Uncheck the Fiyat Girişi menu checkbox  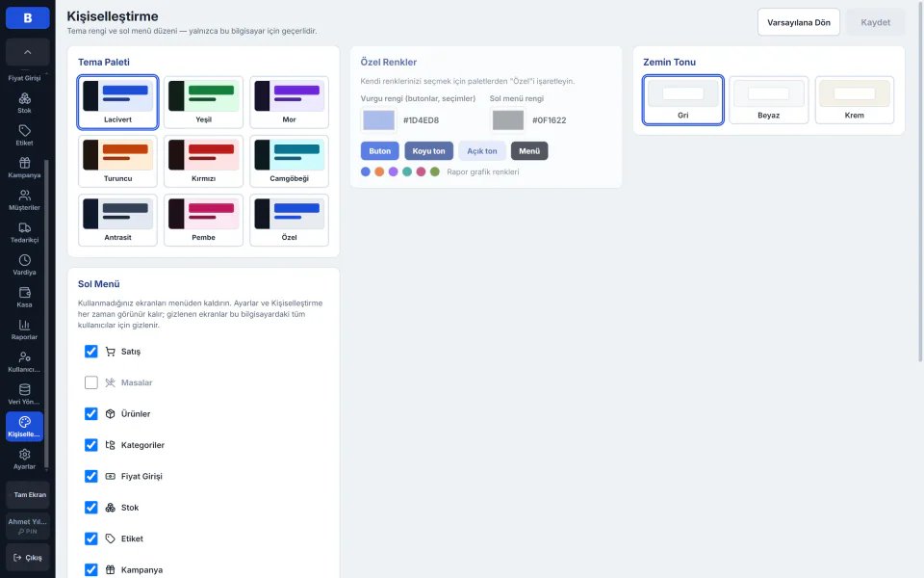click(90, 477)
